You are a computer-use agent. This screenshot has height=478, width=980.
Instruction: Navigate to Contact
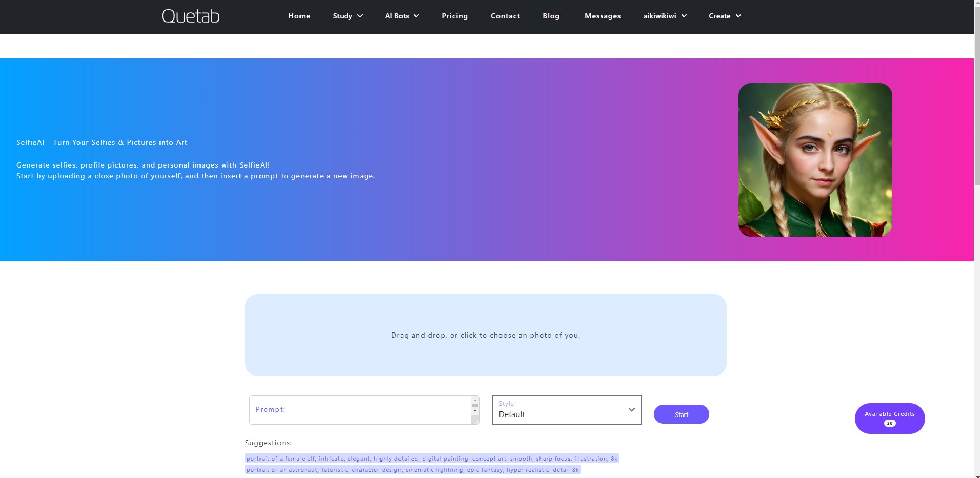pos(505,16)
